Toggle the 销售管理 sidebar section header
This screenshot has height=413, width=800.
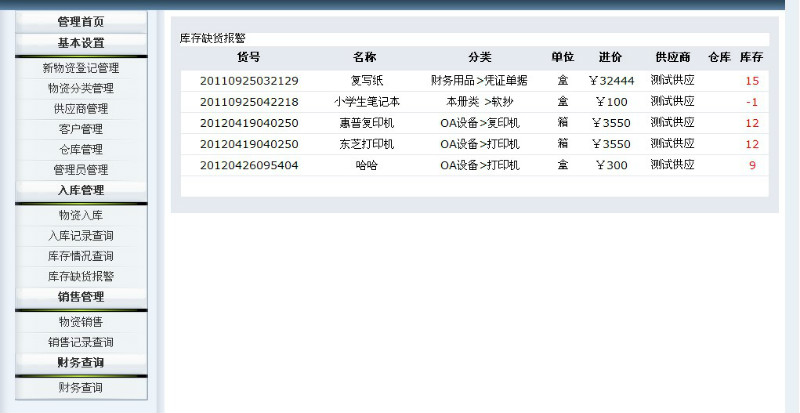(x=80, y=297)
